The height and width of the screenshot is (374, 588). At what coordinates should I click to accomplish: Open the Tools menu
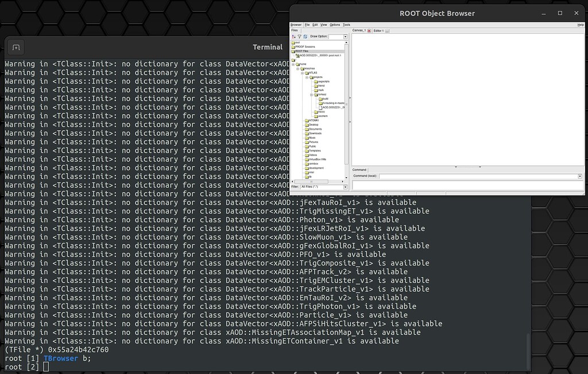click(x=346, y=25)
